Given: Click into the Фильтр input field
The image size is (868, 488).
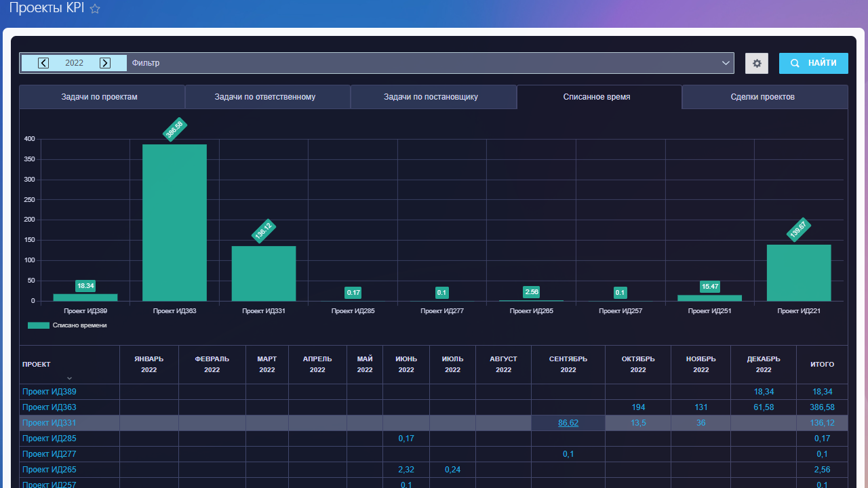Looking at the screenshot, I should click(x=420, y=63).
